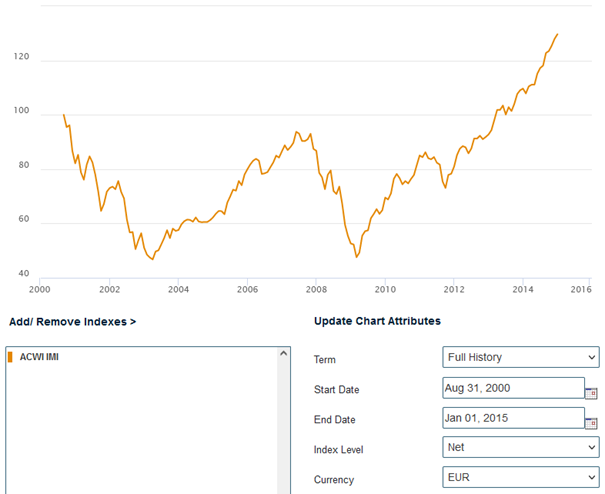Viewport: 605px width, 494px height.
Task: Click the Term label text
Action: coord(324,360)
